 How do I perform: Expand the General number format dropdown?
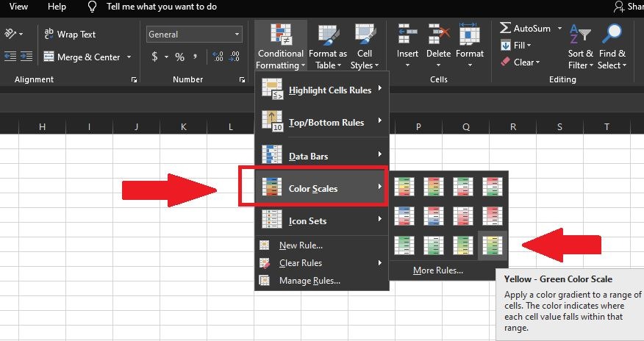(x=237, y=35)
